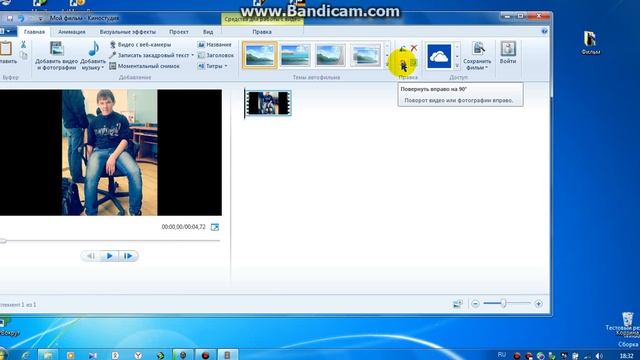Screen dimensions: 640x360
Task: Click the timeline zoom slider handle
Action: click(x=504, y=303)
